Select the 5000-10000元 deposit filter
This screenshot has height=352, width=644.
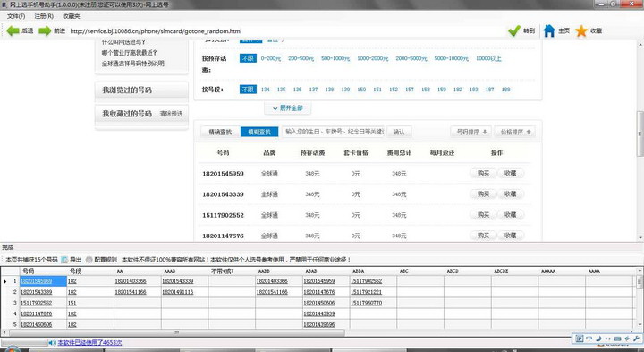tap(451, 58)
